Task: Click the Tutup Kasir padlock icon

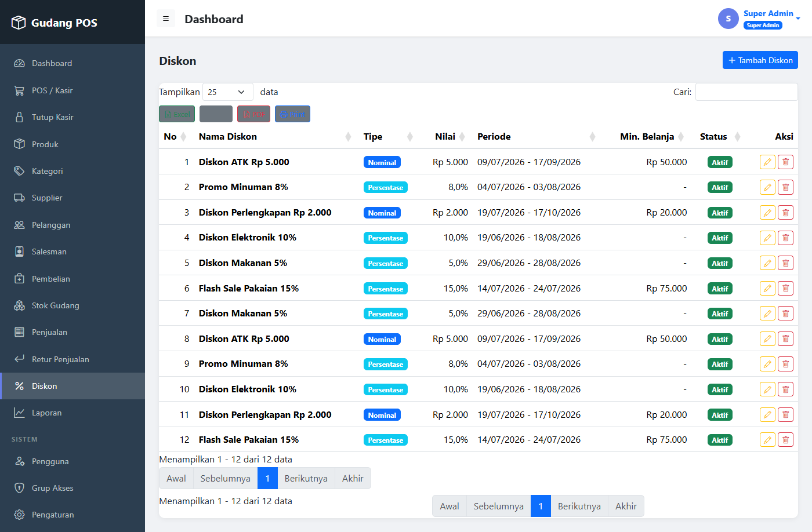Action: pos(19,117)
